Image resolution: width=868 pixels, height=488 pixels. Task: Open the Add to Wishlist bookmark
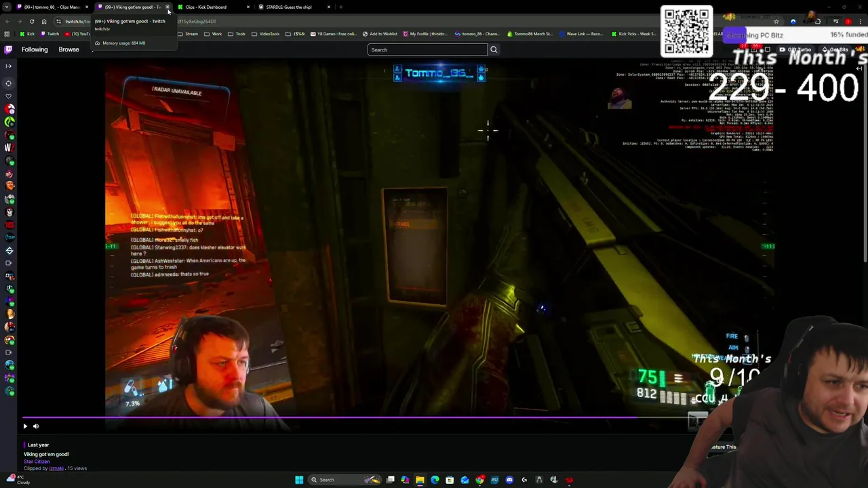380,34
